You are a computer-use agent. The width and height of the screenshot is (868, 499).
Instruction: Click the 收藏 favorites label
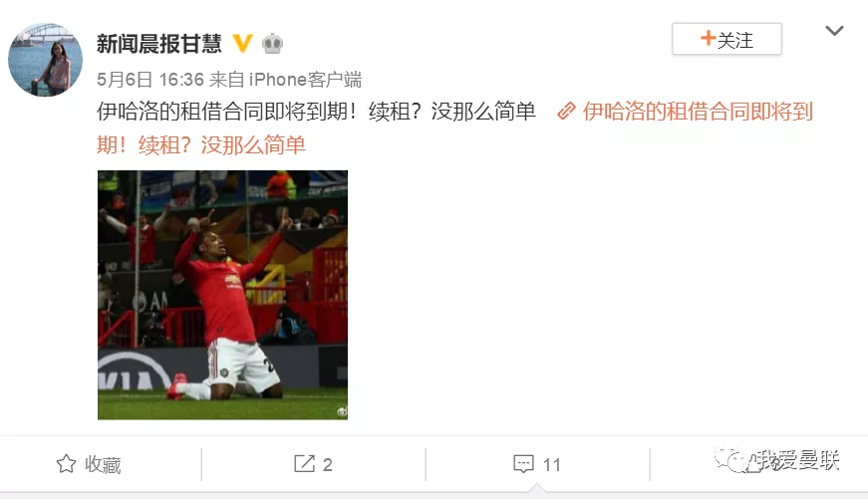[103, 464]
